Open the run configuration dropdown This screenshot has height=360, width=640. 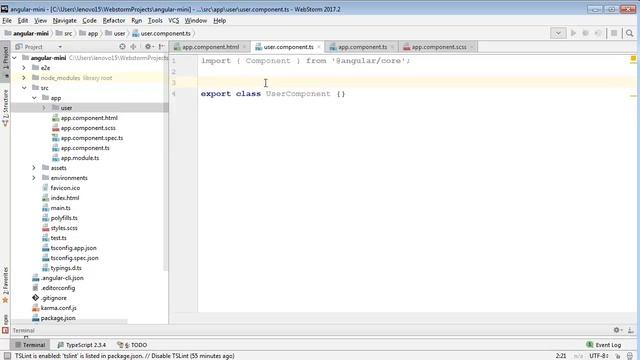pyautogui.click(x=558, y=33)
